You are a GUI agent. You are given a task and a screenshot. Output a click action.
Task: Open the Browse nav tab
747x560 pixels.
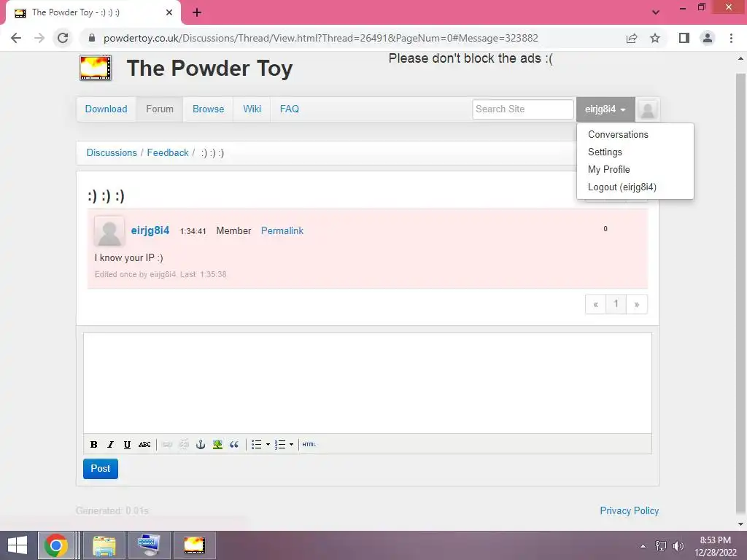click(208, 109)
